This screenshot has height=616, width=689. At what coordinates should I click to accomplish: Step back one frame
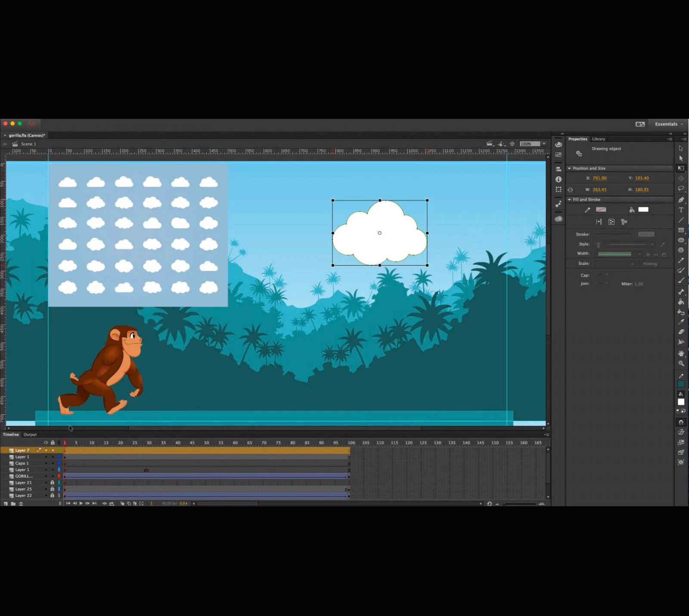pos(74,504)
